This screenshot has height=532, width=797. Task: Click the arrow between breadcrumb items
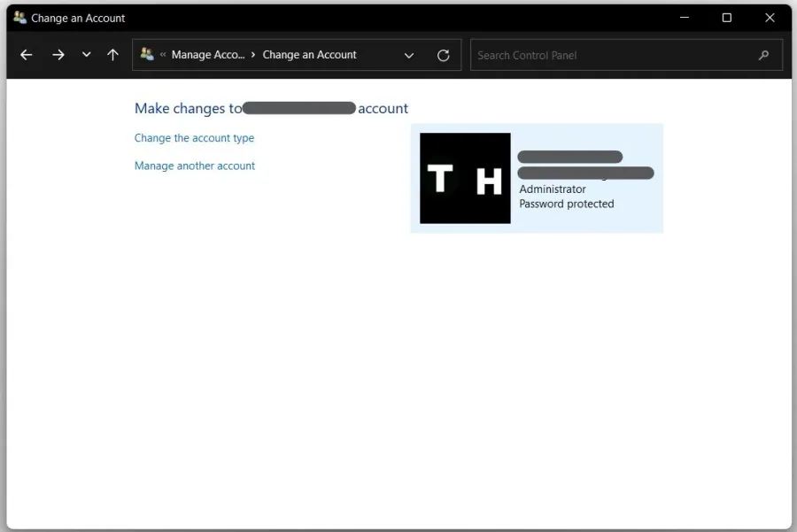click(253, 54)
